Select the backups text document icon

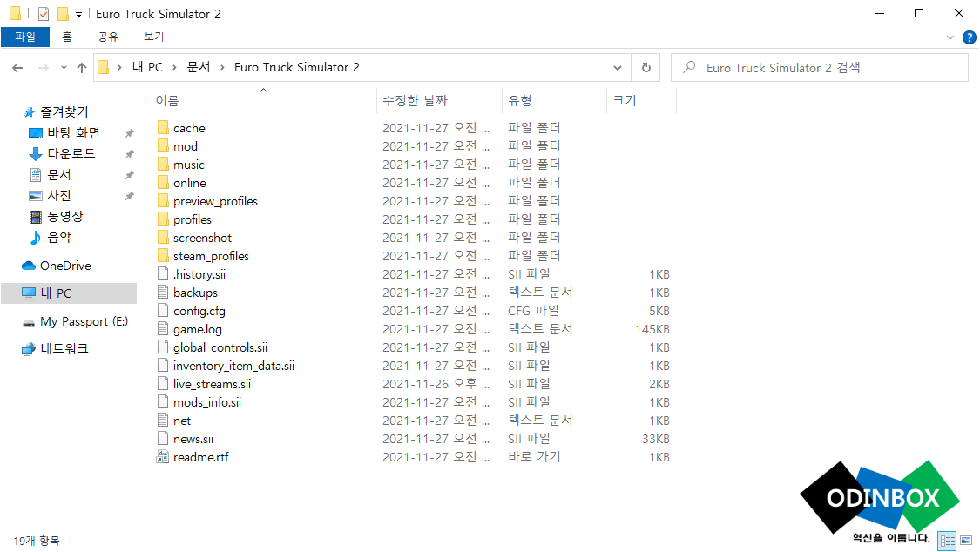tap(163, 293)
